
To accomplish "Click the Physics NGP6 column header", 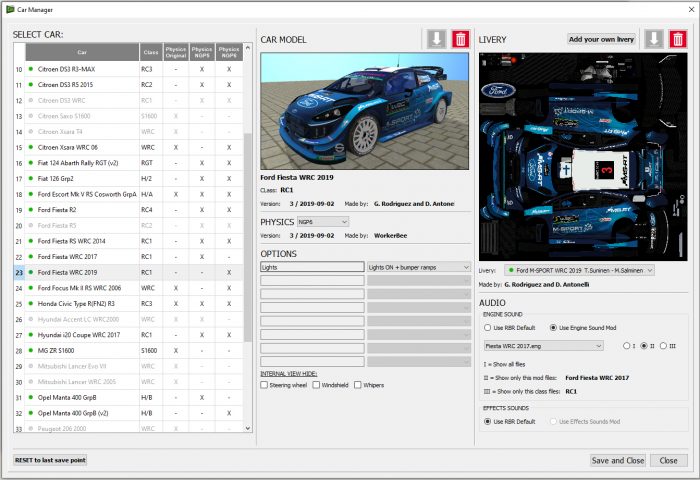I will tap(229, 52).
